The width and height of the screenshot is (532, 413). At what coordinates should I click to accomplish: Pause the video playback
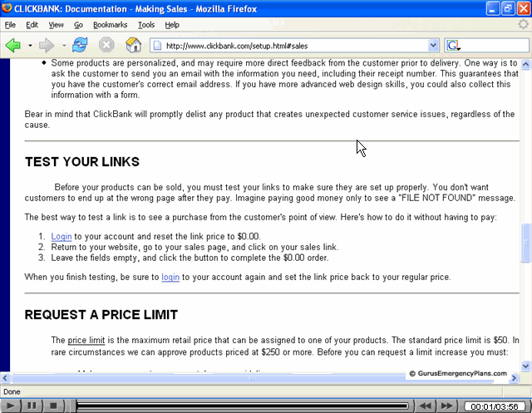pos(32,406)
